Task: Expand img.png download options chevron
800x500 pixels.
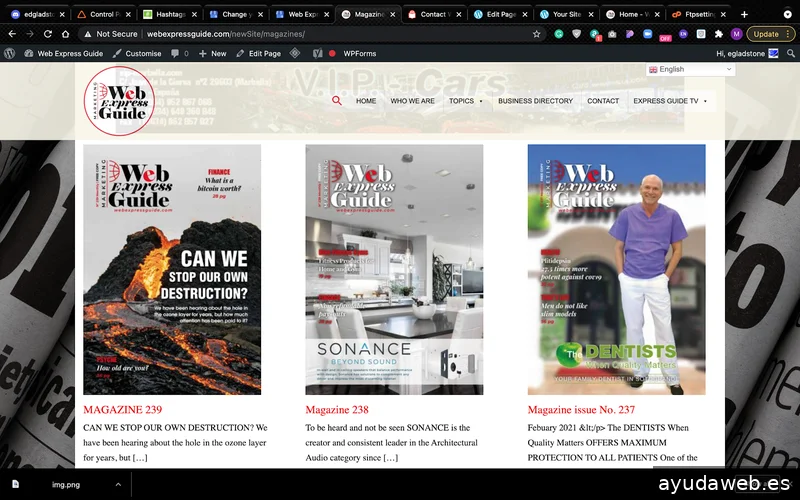Action: coord(117,484)
